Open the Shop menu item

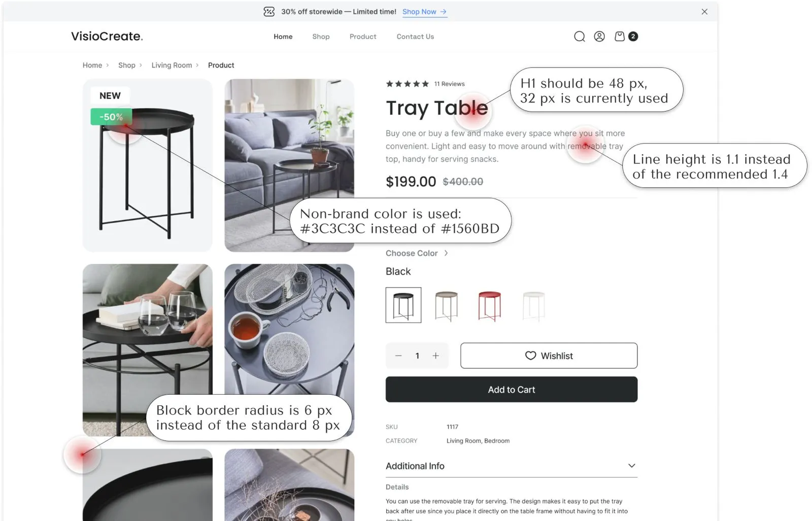(321, 37)
